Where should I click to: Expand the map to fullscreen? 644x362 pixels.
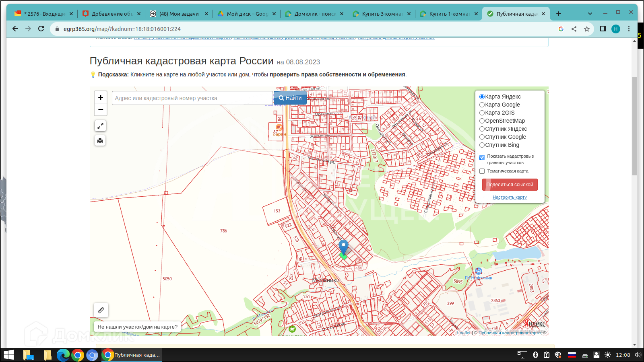tap(101, 126)
